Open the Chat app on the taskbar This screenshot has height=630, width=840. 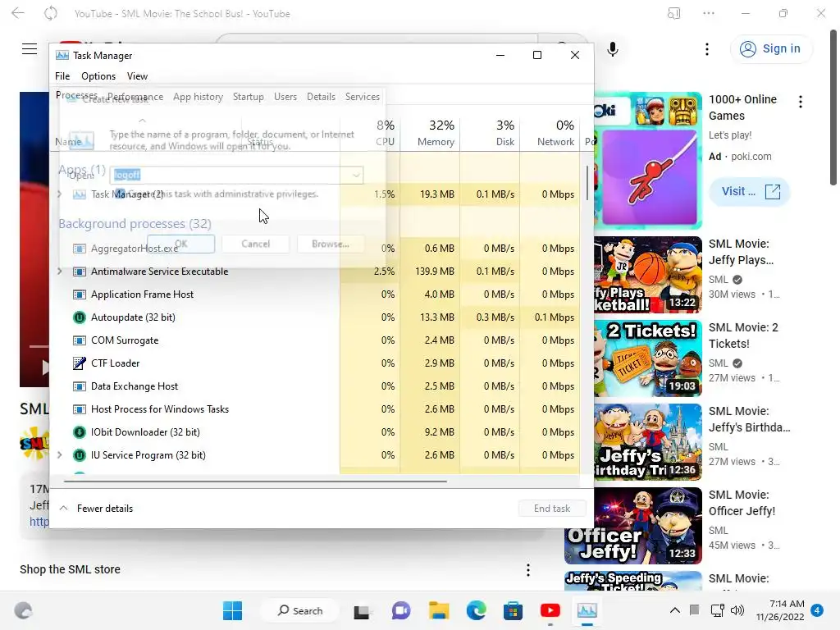[400, 610]
